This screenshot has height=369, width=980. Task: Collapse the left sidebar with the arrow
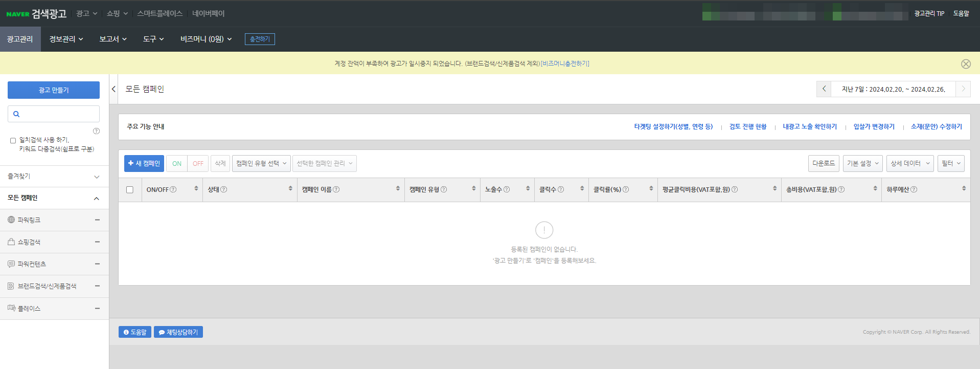pyautogui.click(x=113, y=89)
